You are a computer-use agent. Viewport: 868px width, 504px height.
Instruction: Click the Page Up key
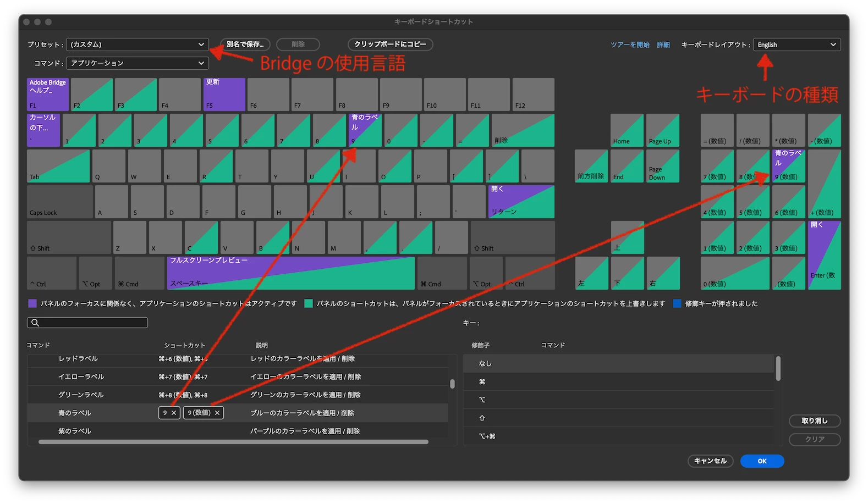click(x=663, y=130)
